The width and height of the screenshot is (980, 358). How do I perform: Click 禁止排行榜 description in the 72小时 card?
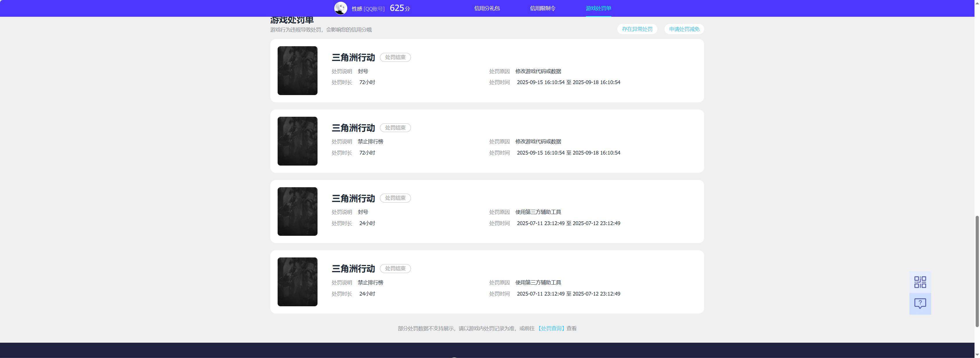coord(370,141)
